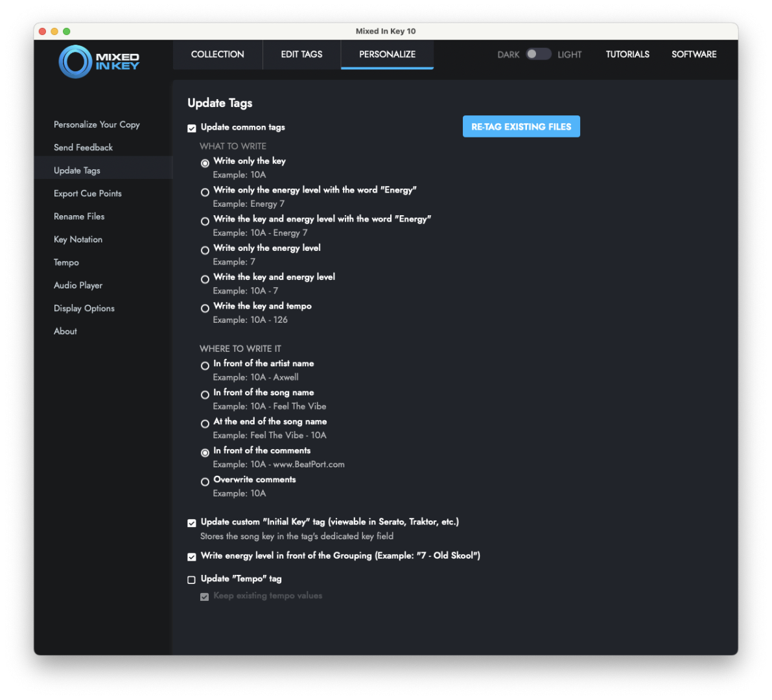Click the WHAT TO WRITE label
This screenshot has height=700, width=772.
233,146
